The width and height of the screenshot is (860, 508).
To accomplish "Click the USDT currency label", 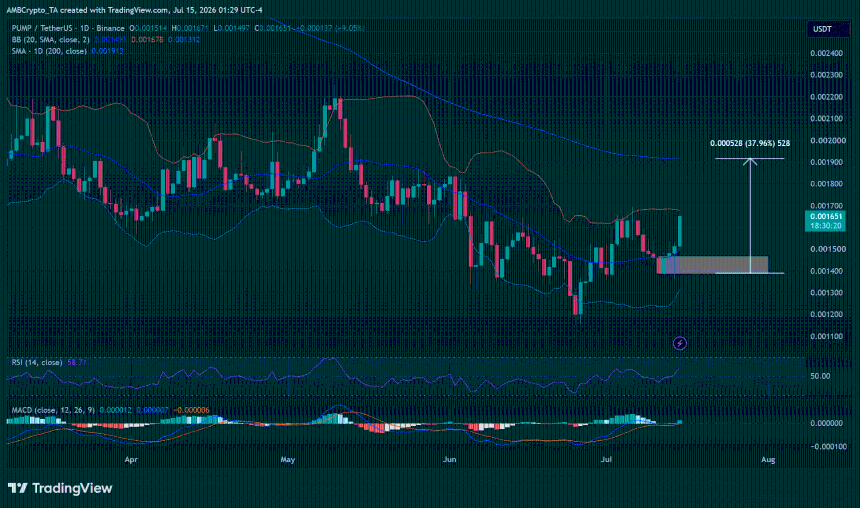I will tap(822, 29).
